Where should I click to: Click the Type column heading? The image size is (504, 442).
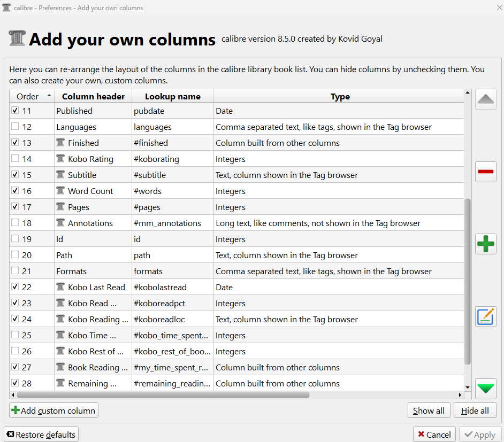click(x=340, y=96)
